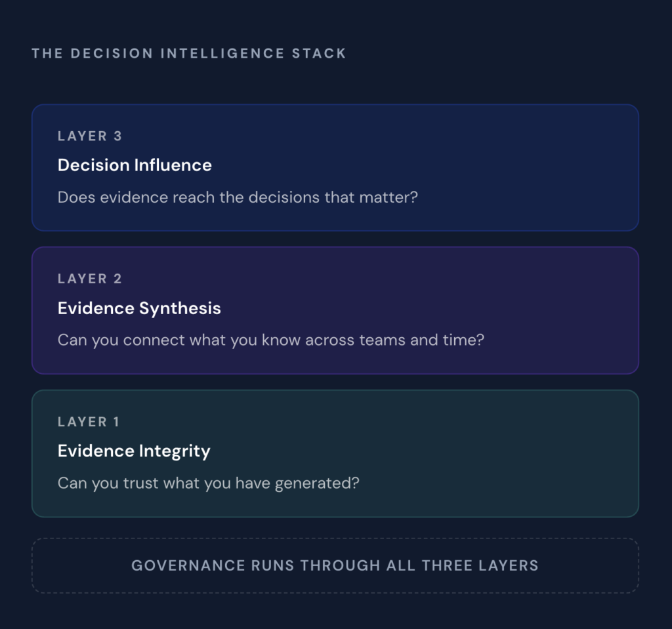Click the word "STACK" in the heading
Viewport: 672px width, 629px height.
pyautogui.click(x=319, y=54)
